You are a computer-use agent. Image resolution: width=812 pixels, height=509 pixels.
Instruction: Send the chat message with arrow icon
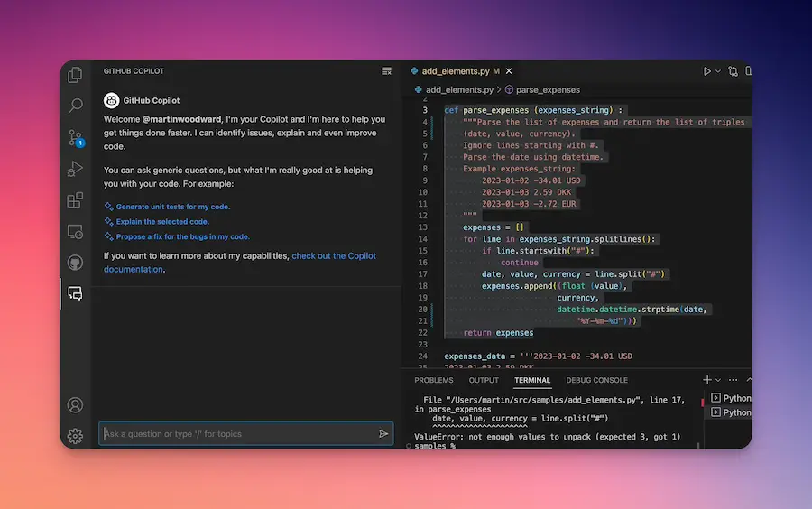point(383,434)
